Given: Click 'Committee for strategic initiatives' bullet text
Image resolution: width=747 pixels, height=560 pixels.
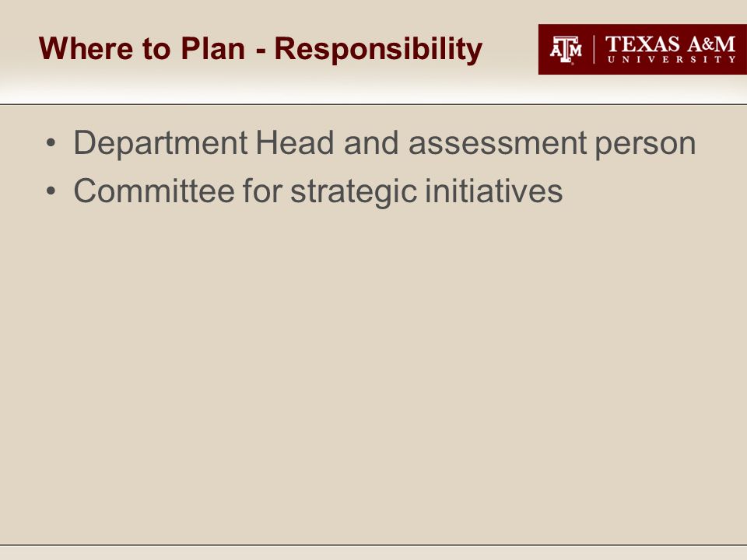Looking at the screenshot, I should pyautogui.click(x=318, y=191).
